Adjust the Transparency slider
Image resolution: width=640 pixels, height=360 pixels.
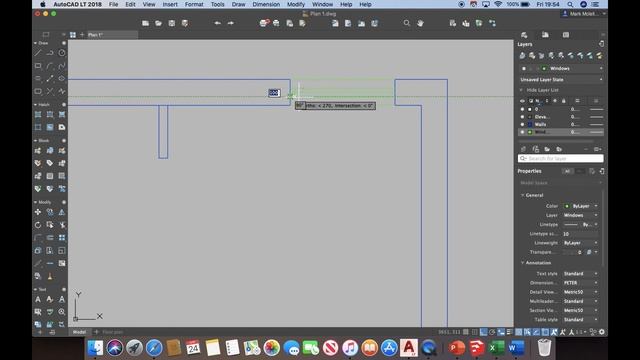(x=571, y=252)
